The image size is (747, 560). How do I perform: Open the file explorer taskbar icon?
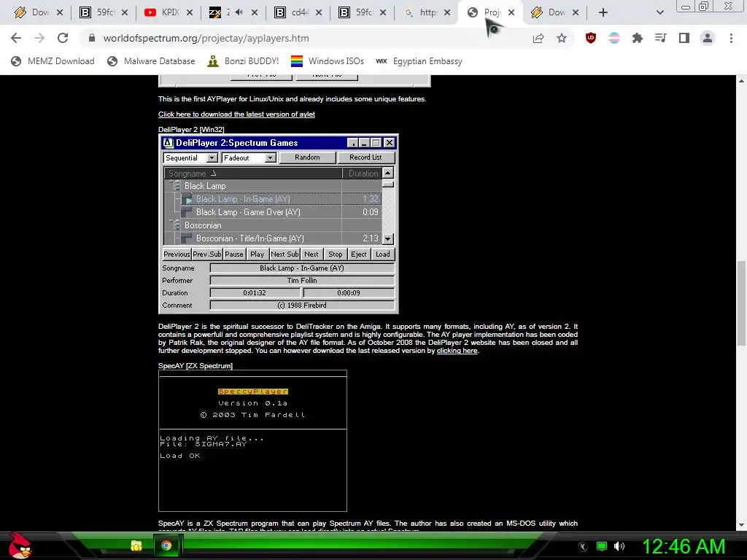pos(136,545)
